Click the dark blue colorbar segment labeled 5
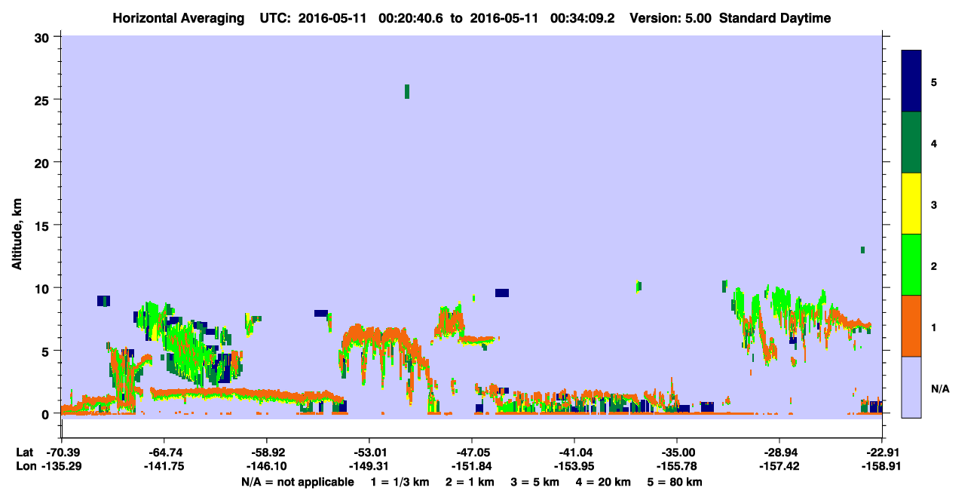The height and width of the screenshot is (503, 980). [x=911, y=81]
